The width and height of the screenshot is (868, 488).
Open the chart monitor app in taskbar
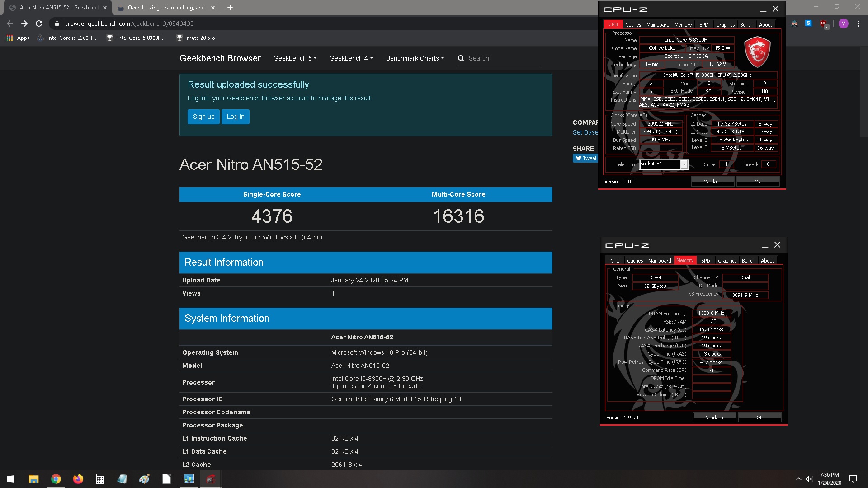(189, 479)
